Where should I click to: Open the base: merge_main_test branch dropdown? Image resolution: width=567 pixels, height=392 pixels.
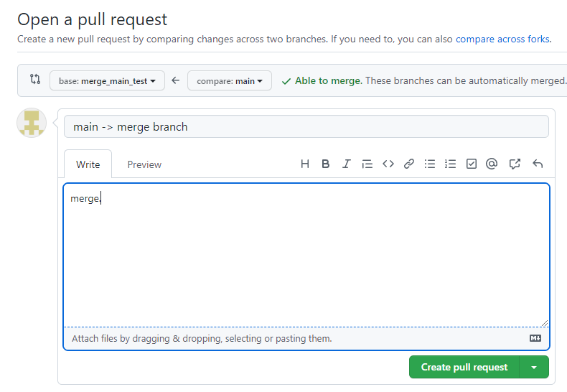(107, 80)
